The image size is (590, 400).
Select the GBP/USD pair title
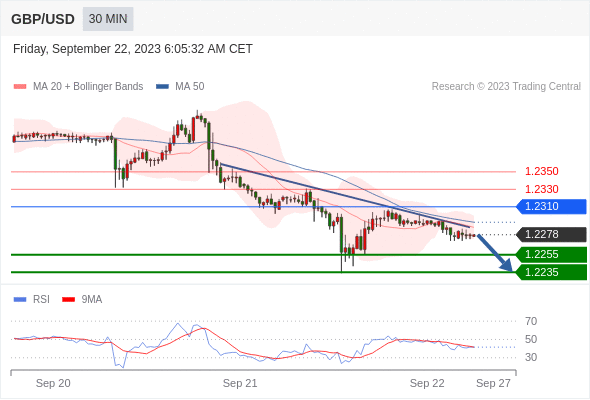43,19
